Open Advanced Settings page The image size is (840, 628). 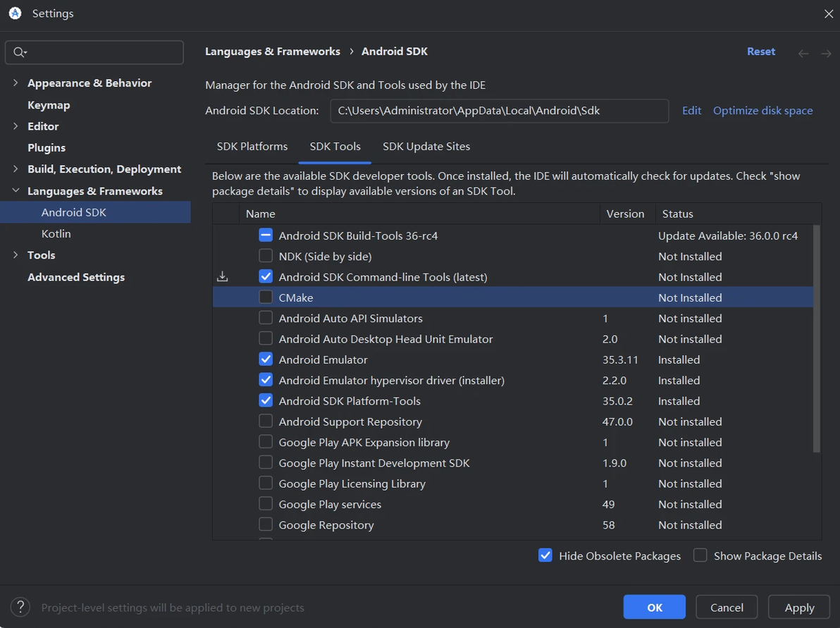76,277
